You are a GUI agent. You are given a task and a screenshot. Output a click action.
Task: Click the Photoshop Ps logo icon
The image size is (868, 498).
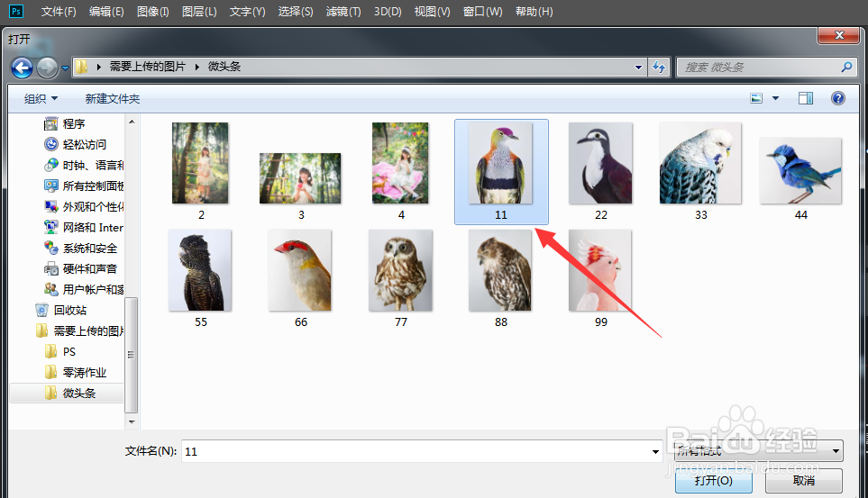click(x=16, y=11)
